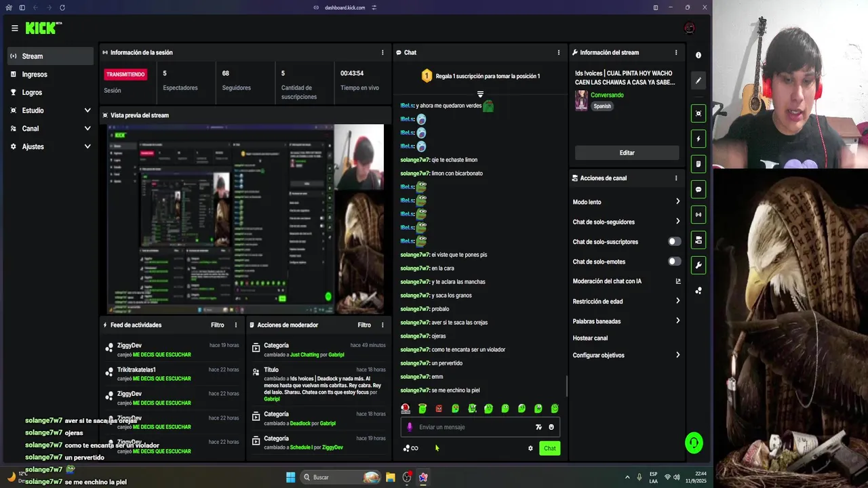Open Filtro in Acciones de moderador
Viewport: 868px width, 488px height.
coord(364,325)
